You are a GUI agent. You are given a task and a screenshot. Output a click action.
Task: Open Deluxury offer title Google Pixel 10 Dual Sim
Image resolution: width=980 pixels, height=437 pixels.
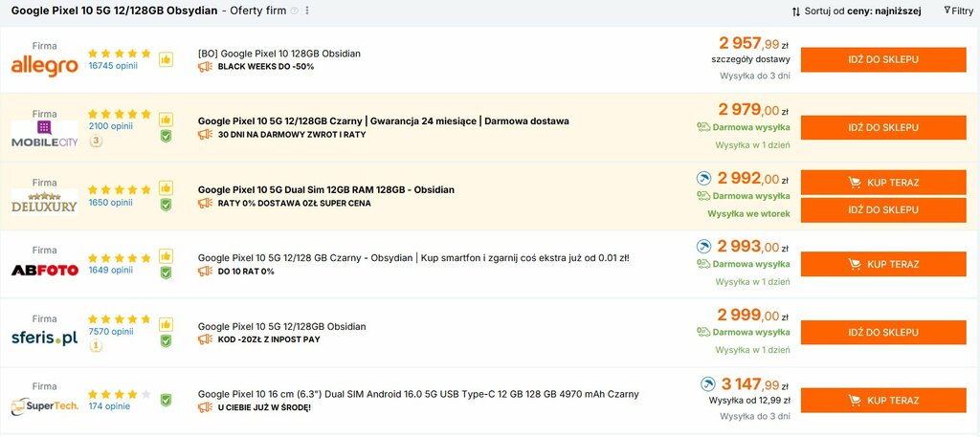[x=325, y=189]
